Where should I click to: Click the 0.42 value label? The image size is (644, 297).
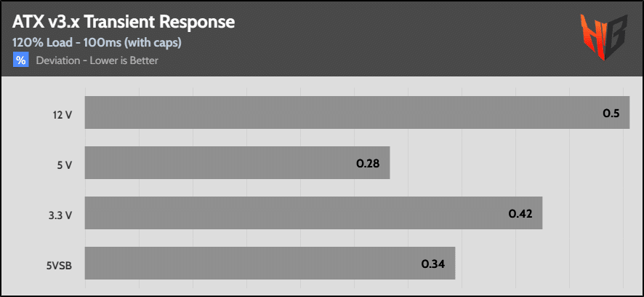[520, 214]
